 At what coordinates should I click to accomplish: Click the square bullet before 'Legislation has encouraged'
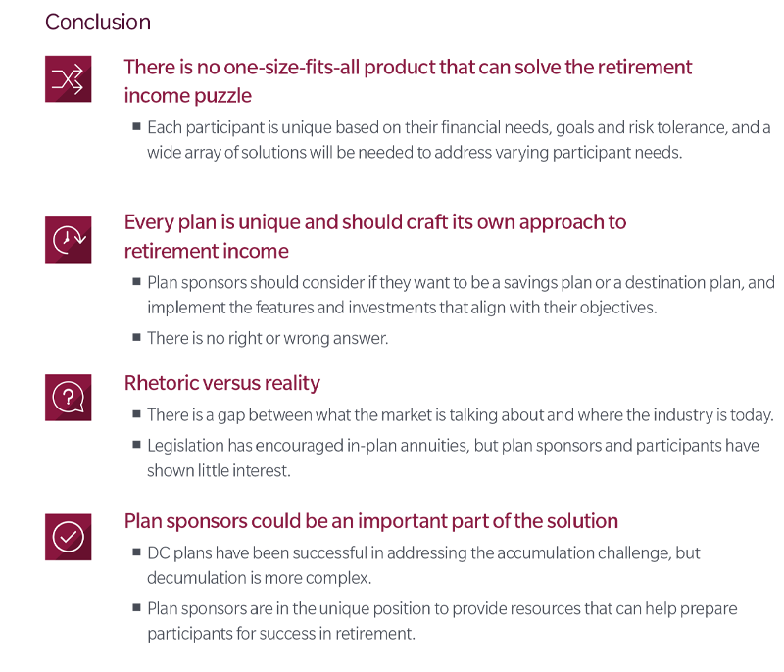pos(136,445)
